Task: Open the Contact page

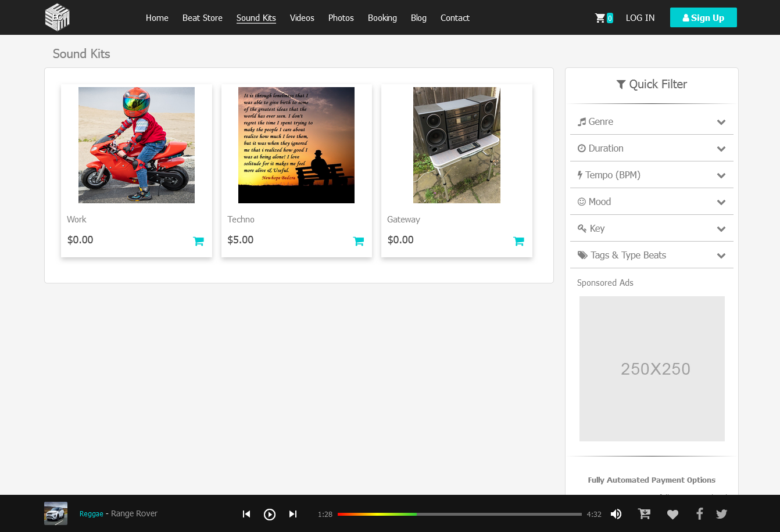Action: [x=455, y=18]
